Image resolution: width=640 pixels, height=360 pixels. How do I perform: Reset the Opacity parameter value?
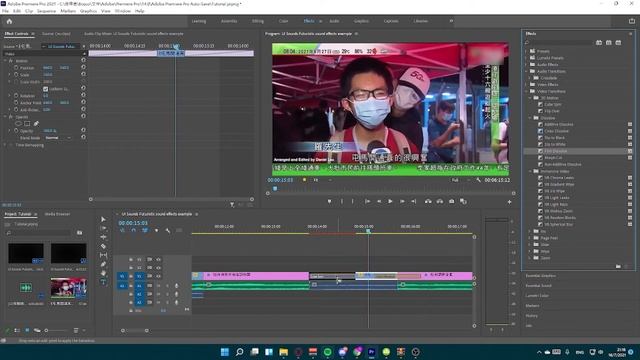(83, 130)
